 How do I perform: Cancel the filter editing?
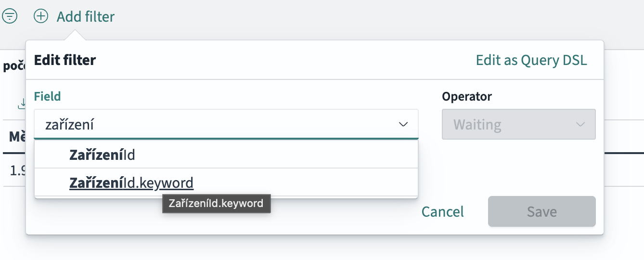click(x=442, y=212)
